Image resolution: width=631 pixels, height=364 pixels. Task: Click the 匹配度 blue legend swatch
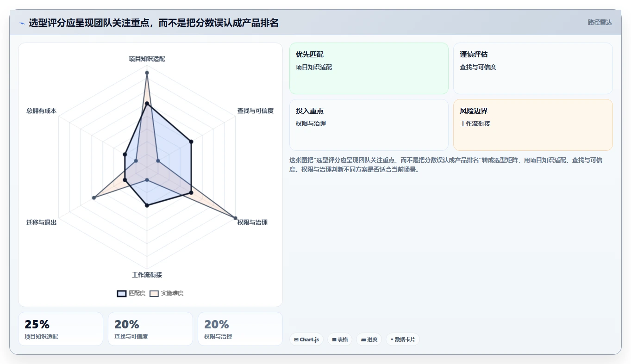click(122, 294)
